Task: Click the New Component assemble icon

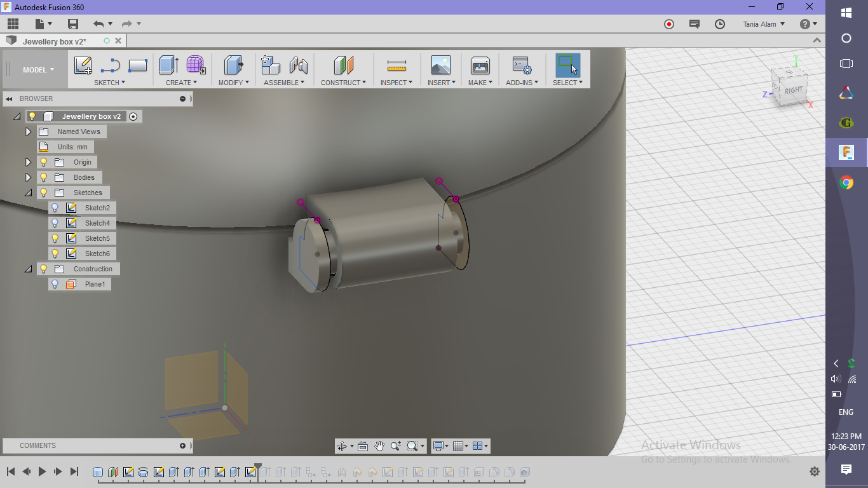Action: pyautogui.click(x=271, y=65)
